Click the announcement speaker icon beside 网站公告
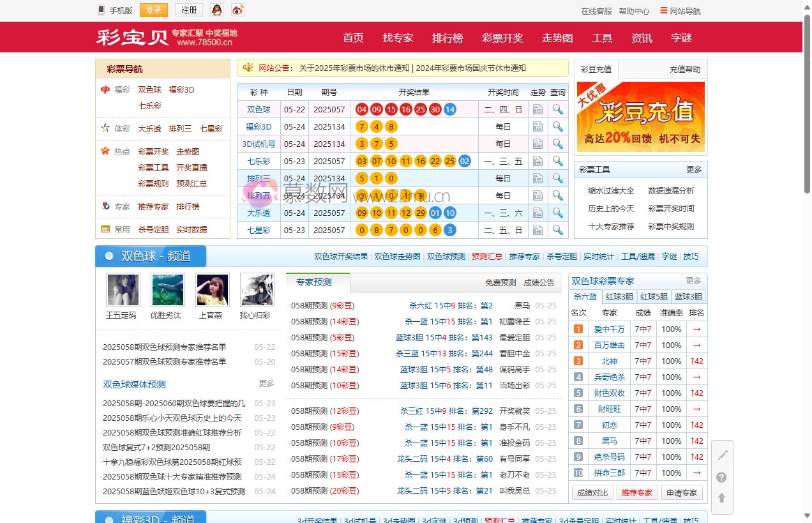 (x=248, y=67)
